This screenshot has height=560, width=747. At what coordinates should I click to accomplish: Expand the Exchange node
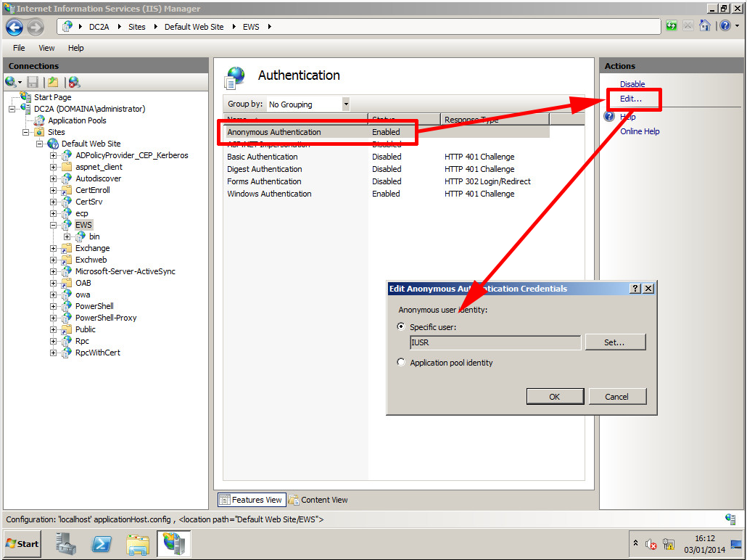click(54, 248)
